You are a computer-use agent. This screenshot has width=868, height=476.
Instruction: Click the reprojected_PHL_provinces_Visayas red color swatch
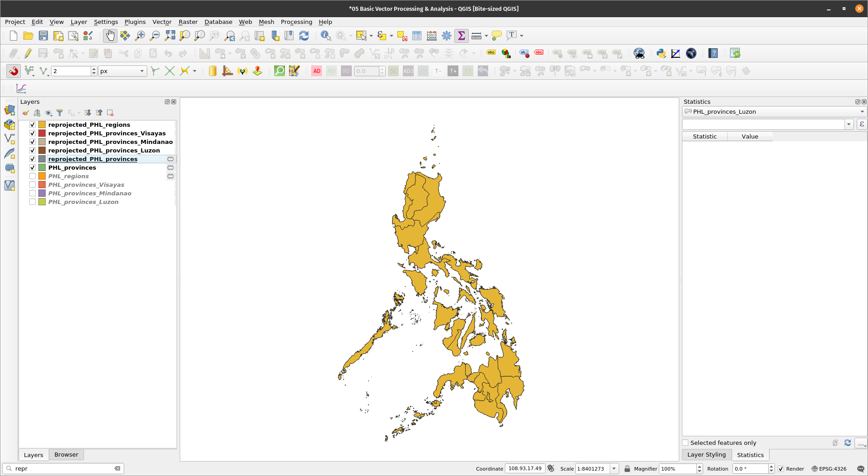(42, 133)
